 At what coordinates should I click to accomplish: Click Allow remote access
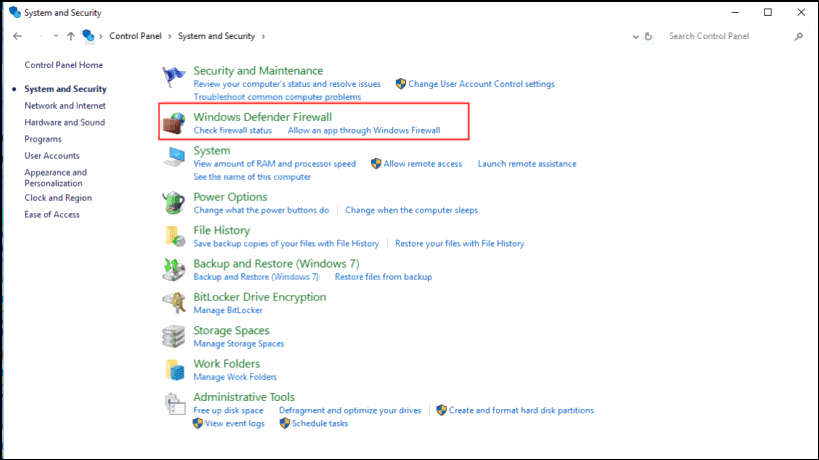423,164
